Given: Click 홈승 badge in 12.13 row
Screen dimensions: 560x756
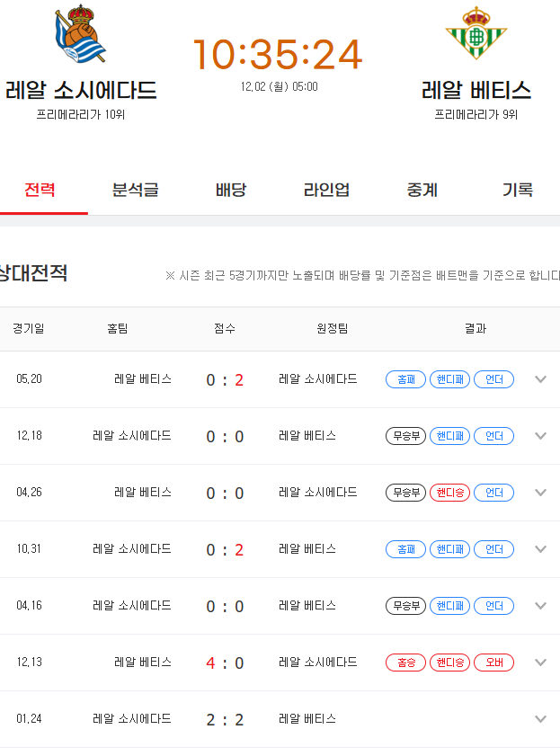Looking at the screenshot, I should [405, 663].
